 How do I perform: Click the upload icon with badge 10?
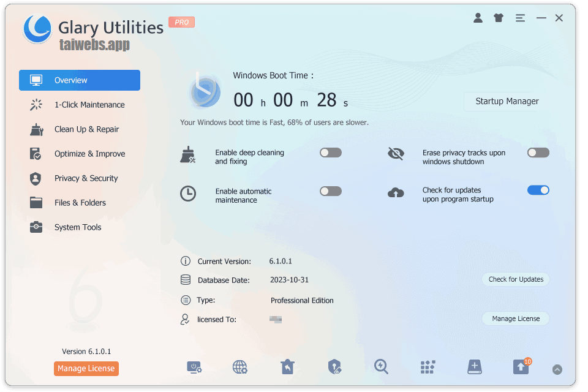521,367
